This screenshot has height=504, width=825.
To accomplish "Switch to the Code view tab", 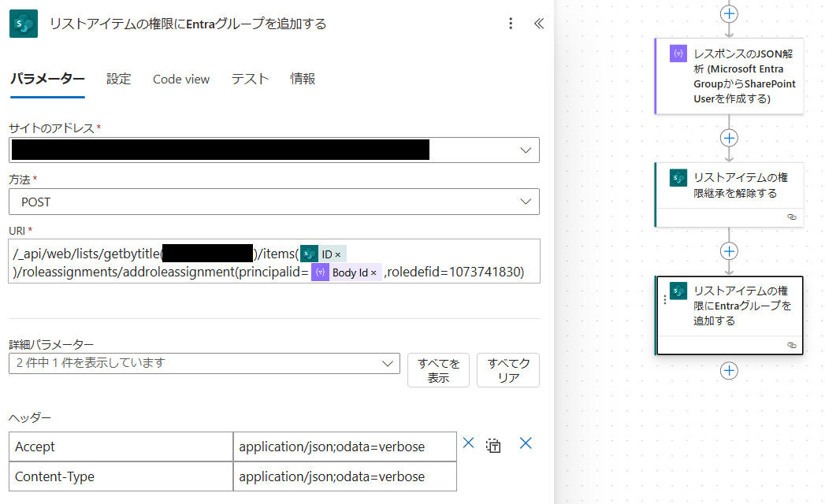I will point(180,79).
